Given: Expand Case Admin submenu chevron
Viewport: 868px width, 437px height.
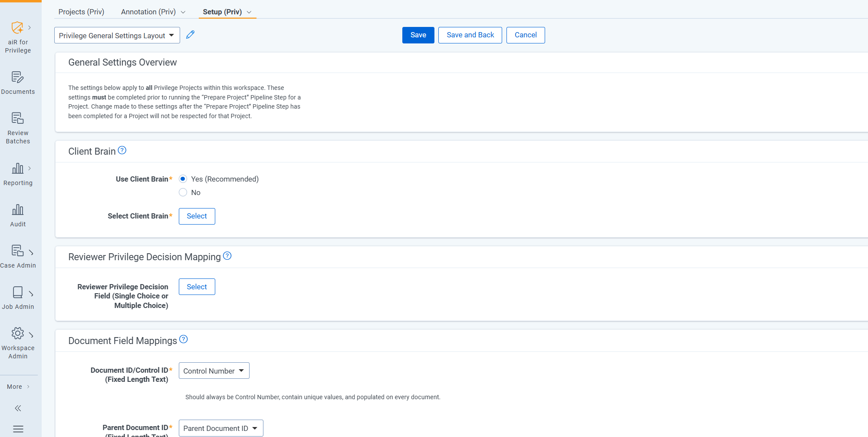Looking at the screenshot, I should click(31, 252).
